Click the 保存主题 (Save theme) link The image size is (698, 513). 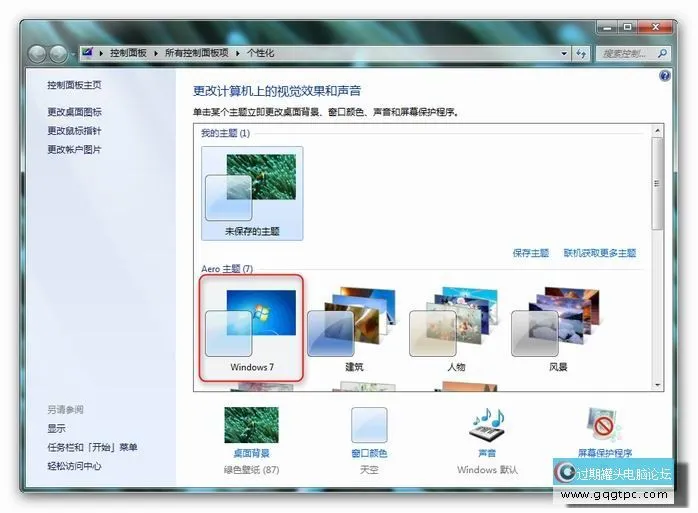(531, 253)
